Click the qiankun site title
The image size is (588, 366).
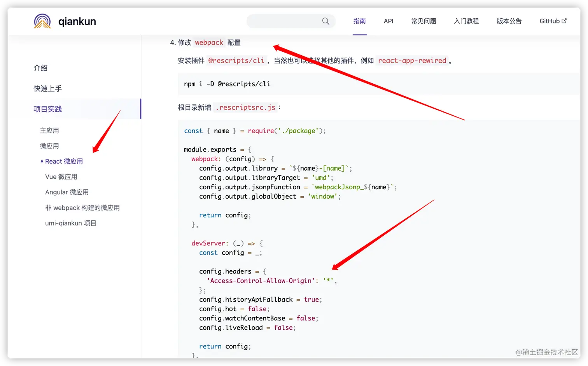pos(77,21)
